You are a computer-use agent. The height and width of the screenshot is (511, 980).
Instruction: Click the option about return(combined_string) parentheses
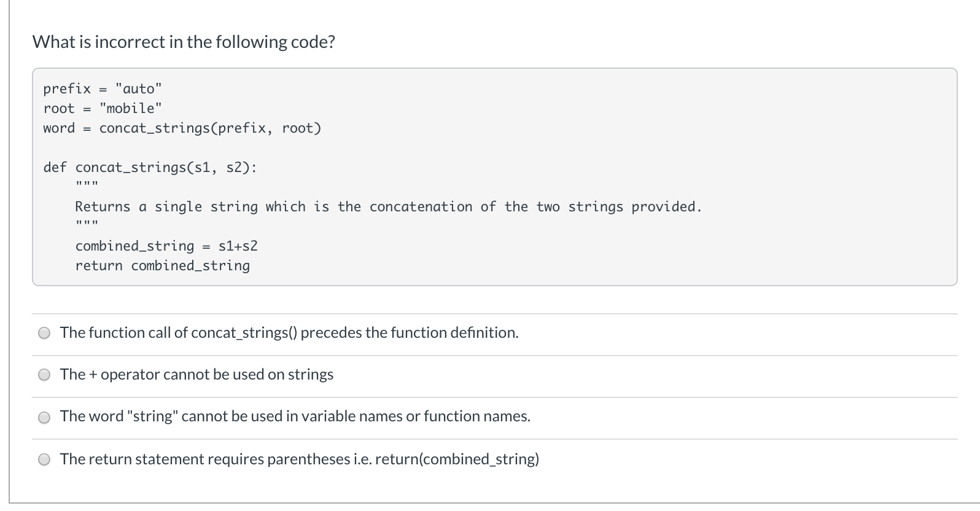click(x=300, y=459)
